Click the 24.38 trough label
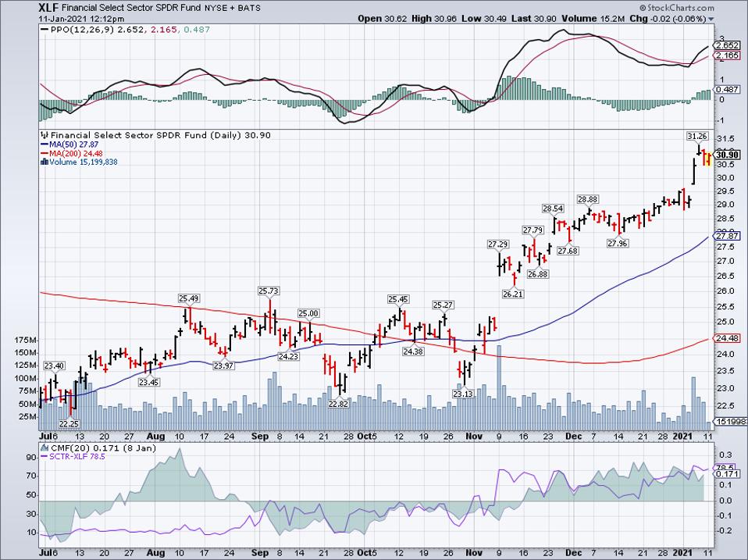The width and height of the screenshot is (748, 560). (413, 351)
